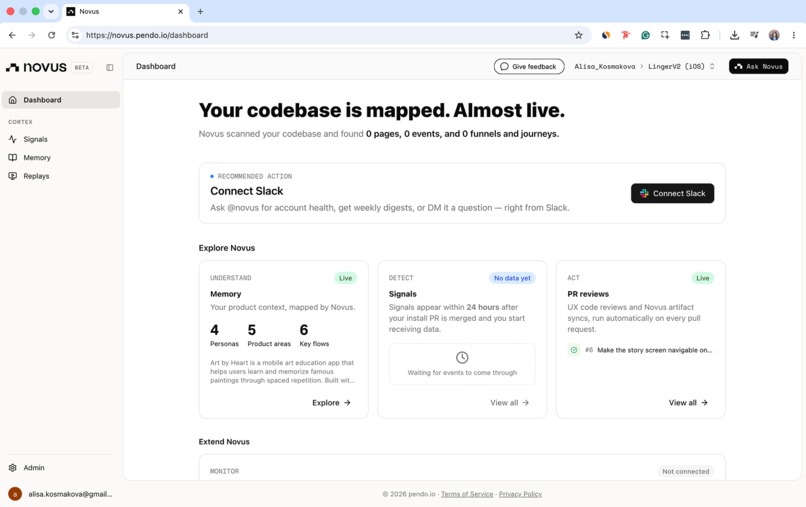
Task: Open the Chrome three-dot menu
Action: [794, 35]
